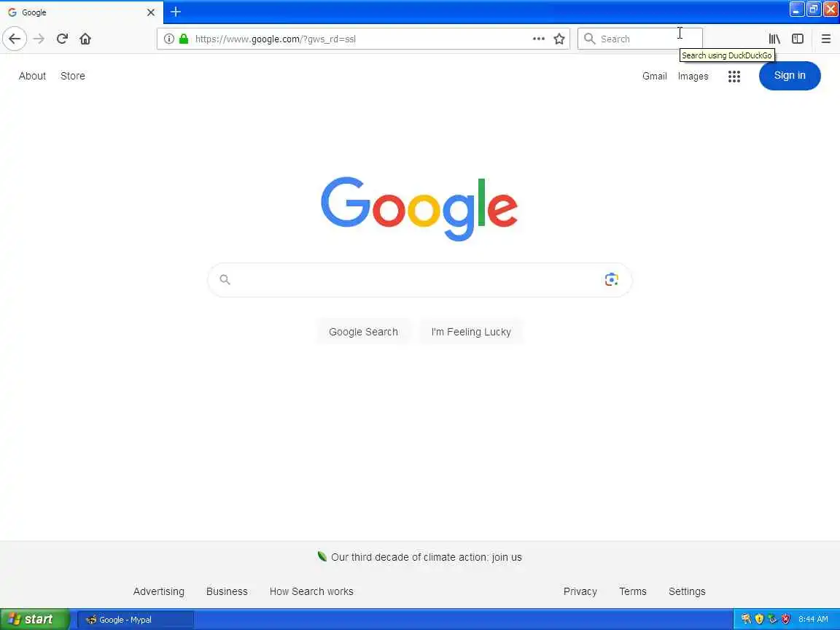
Task: Focus the toolbar Search field
Action: (x=639, y=39)
